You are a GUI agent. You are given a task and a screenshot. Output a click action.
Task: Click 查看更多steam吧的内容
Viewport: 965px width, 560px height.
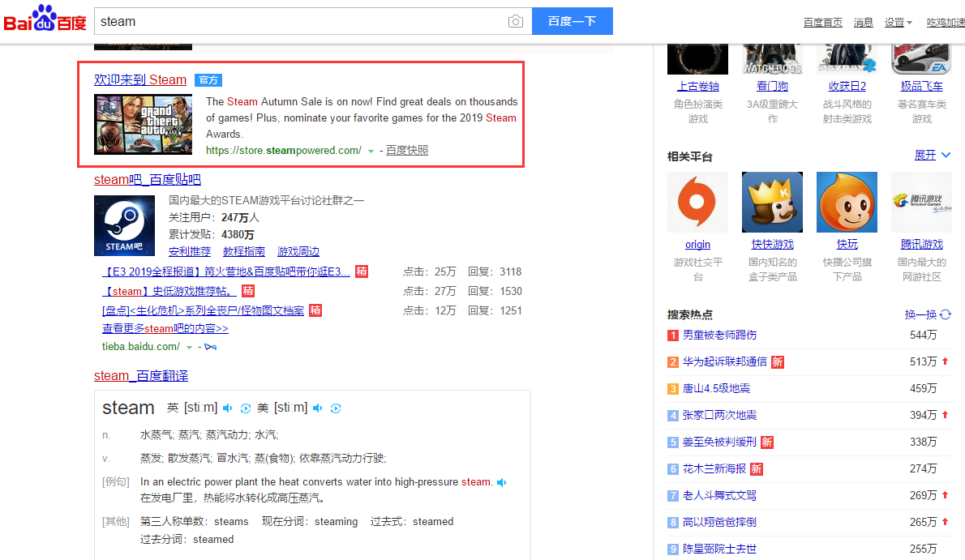(165, 328)
